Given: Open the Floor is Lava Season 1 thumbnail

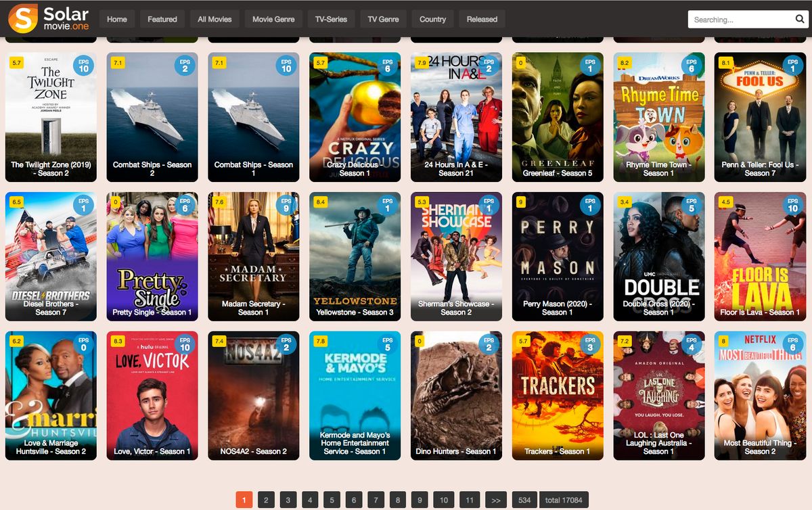Looking at the screenshot, I should click(761, 257).
